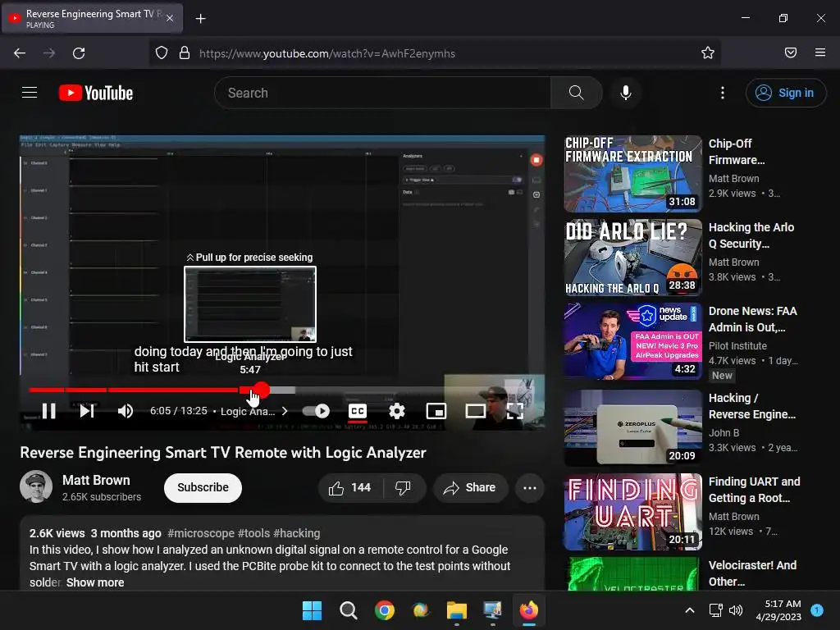Open Windows Start menu

312,610
